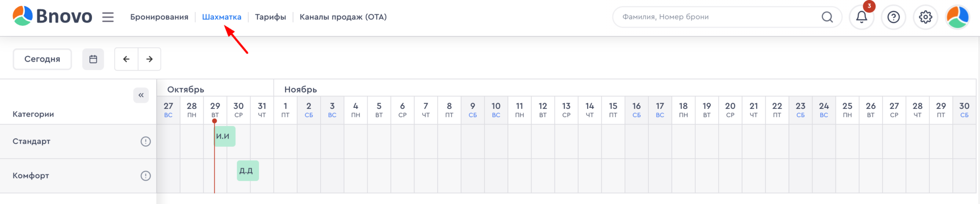Click the user profile avatar
This screenshot has width=980, height=204.
pyautogui.click(x=958, y=17)
